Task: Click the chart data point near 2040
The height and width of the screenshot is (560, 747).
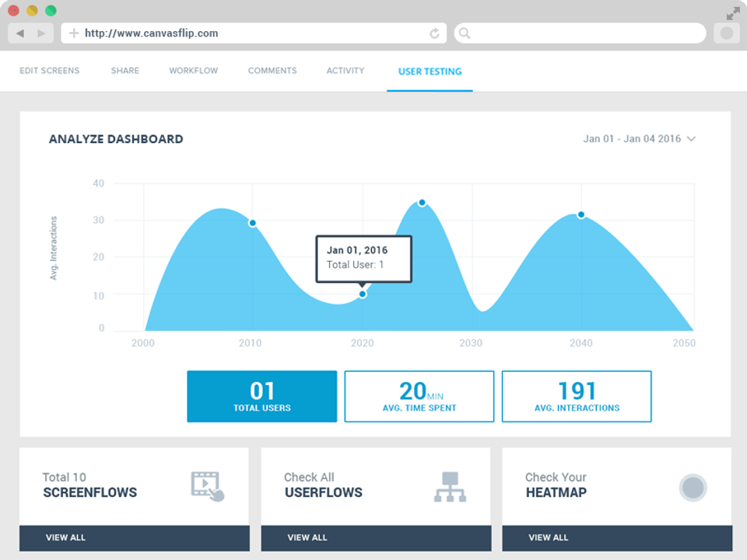Action: click(x=580, y=215)
